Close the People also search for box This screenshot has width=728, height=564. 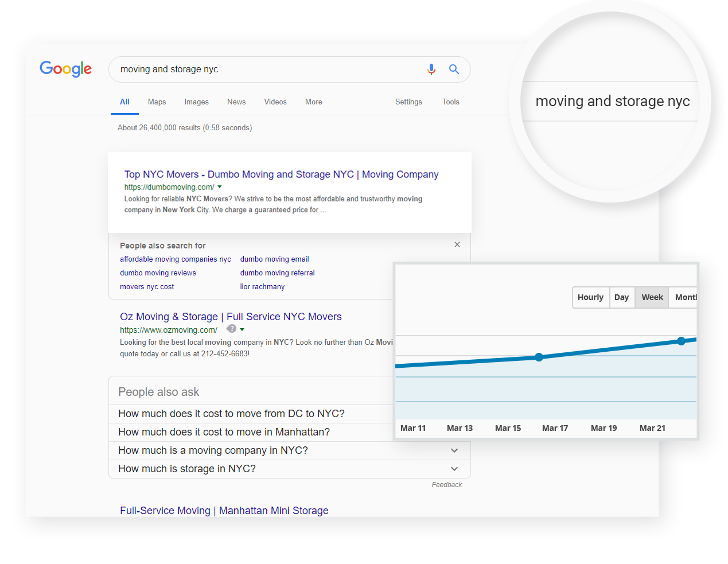click(x=457, y=244)
